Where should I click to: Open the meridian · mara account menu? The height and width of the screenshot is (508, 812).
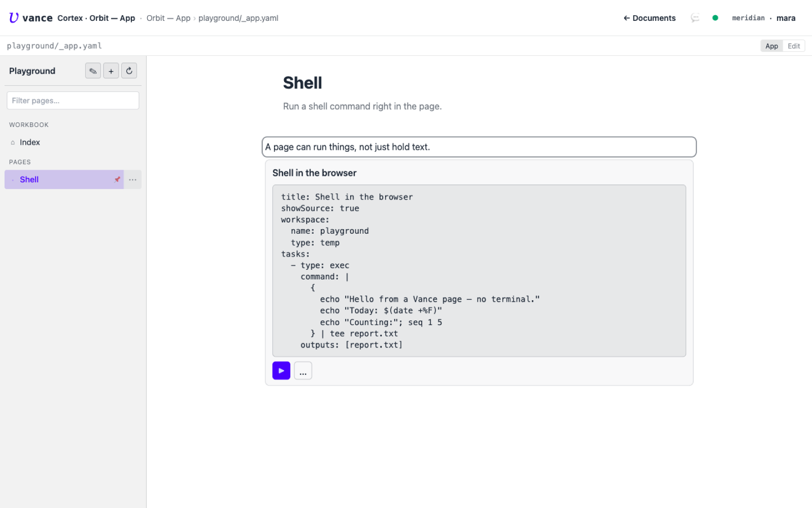click(763, 18)
